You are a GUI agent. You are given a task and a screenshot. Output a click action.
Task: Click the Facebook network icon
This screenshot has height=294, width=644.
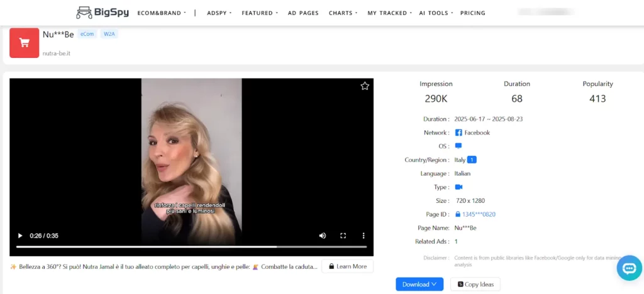(x=458, y=133)
